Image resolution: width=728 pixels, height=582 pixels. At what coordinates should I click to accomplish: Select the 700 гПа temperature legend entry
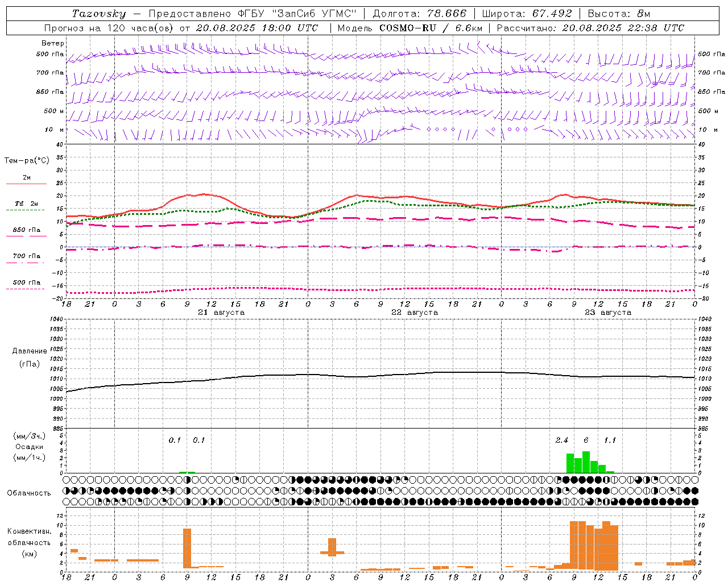[x=27, y=256]
